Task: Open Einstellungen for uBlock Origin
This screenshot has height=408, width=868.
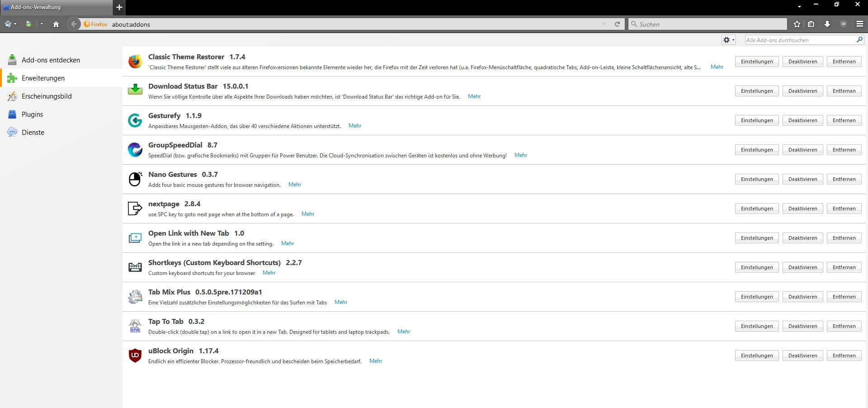Action: pyautogui.click(x=757, y=356)
